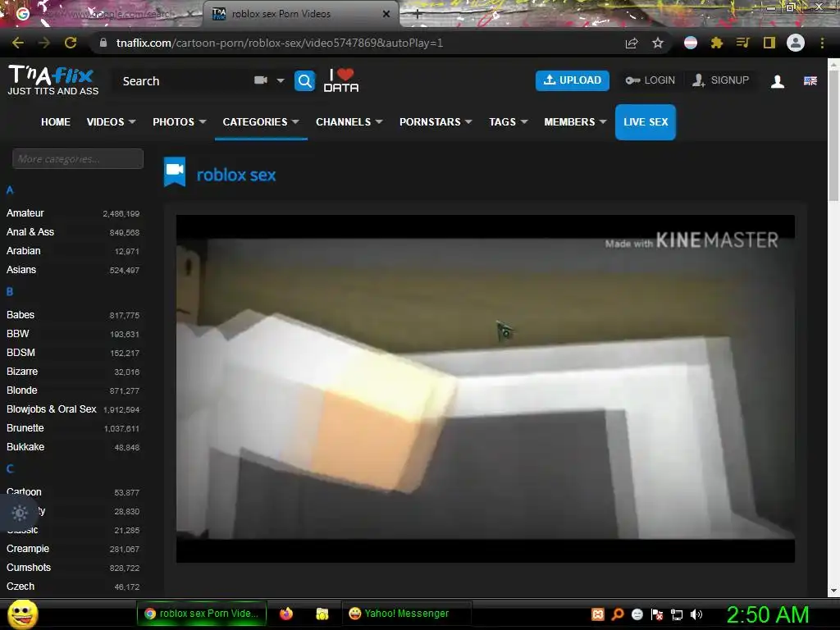The width and height of the screenshot is (840, 630).
Task: Click the More categories filter field
Action: click(78, 159)
